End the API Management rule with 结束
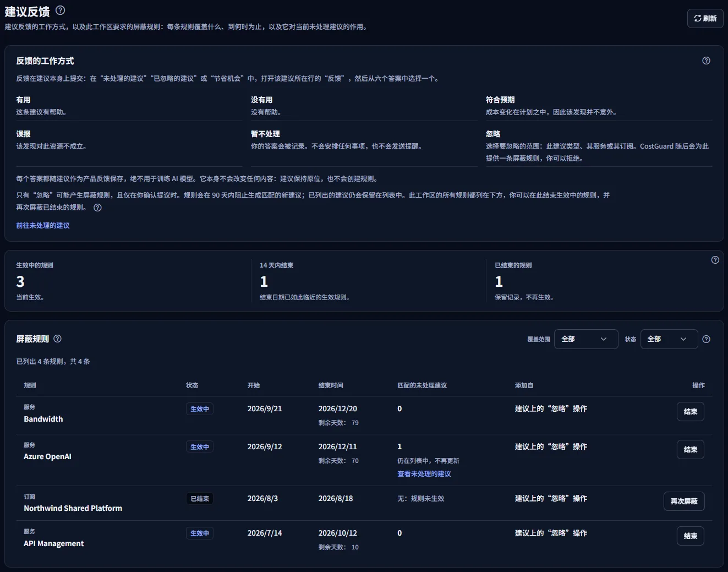The height and width of the screenshot is (572, 728). (x=690, y=536)
